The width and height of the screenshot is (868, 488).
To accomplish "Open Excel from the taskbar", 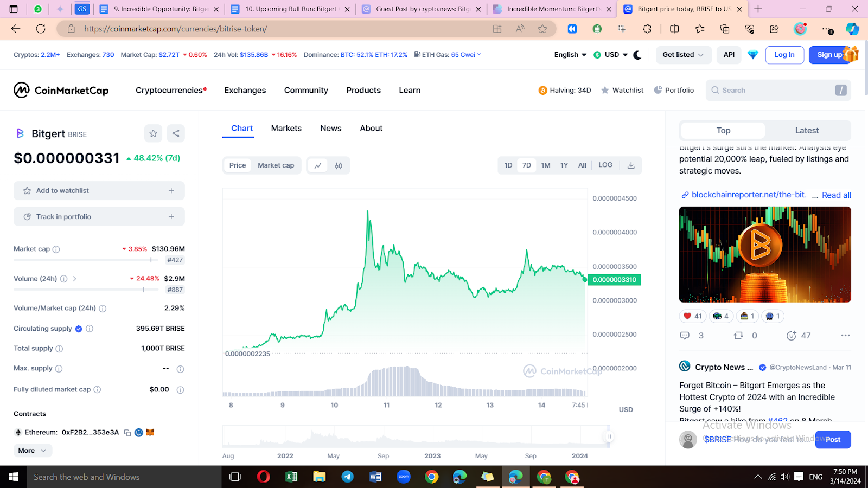I will [291, 477].
